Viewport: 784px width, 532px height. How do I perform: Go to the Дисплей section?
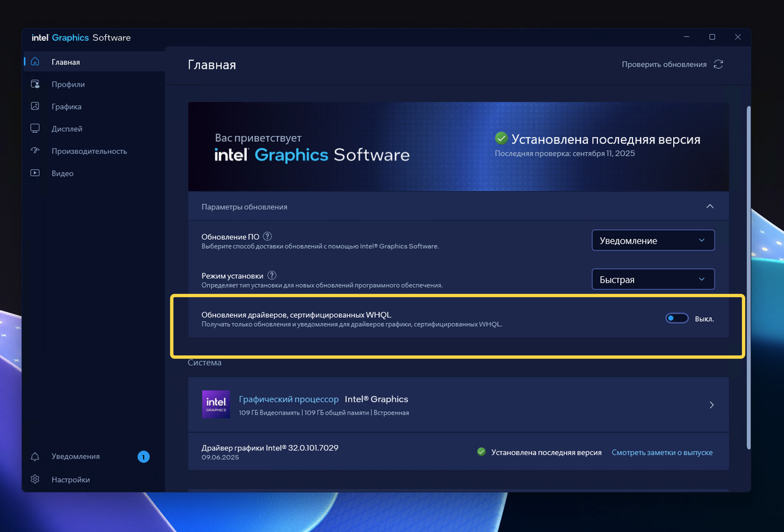click(x=95, y=129)
